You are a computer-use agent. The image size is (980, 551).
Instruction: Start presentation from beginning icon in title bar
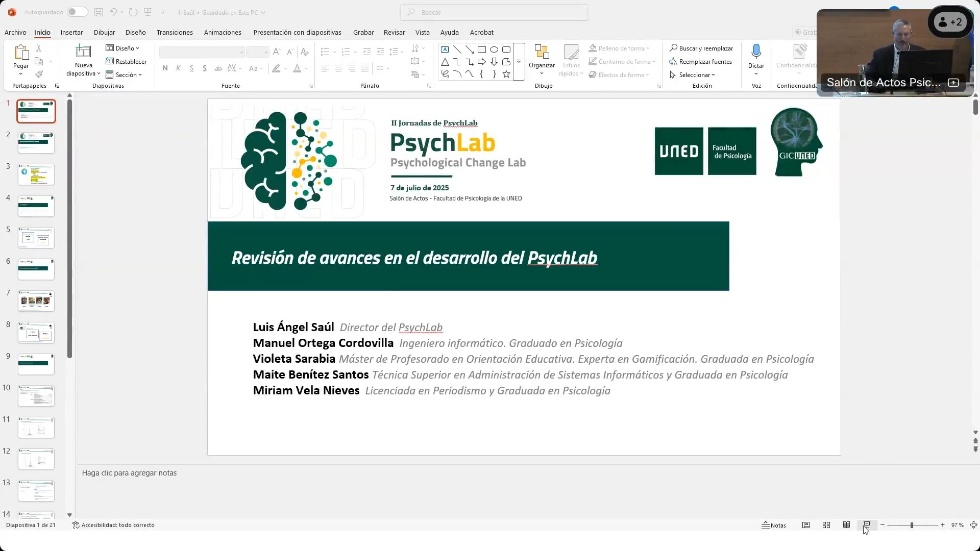(148, 12)
